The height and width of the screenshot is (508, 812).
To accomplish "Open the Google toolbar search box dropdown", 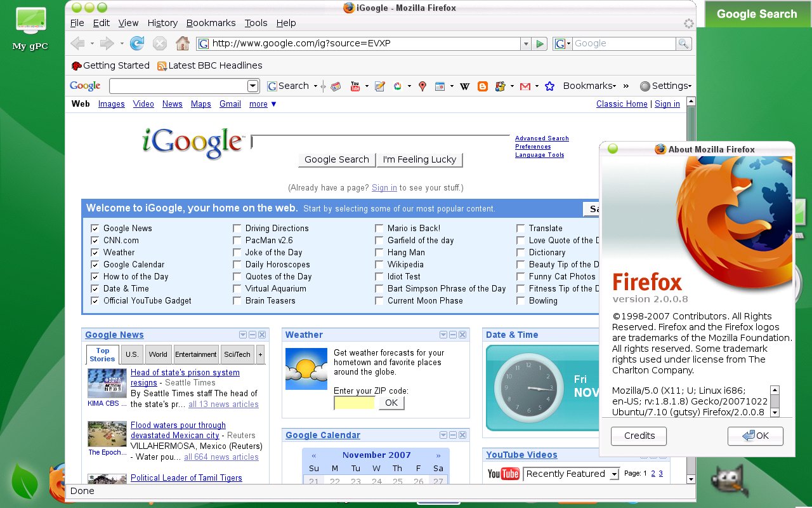I will [x=252, y=86].
